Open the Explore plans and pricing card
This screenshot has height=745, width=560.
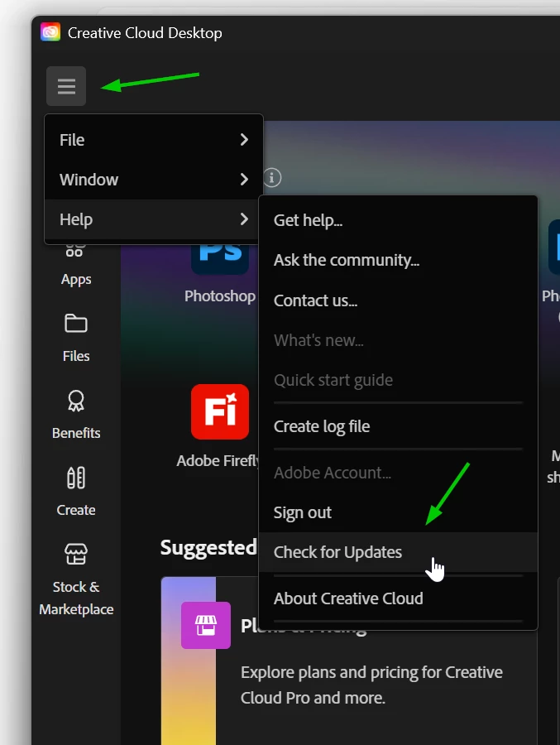(x=349, y=661)
